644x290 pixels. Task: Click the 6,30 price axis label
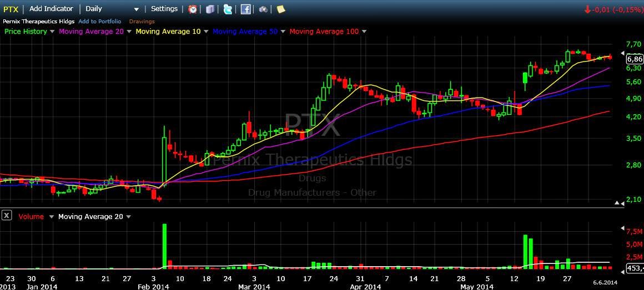[x=634, y=69]
